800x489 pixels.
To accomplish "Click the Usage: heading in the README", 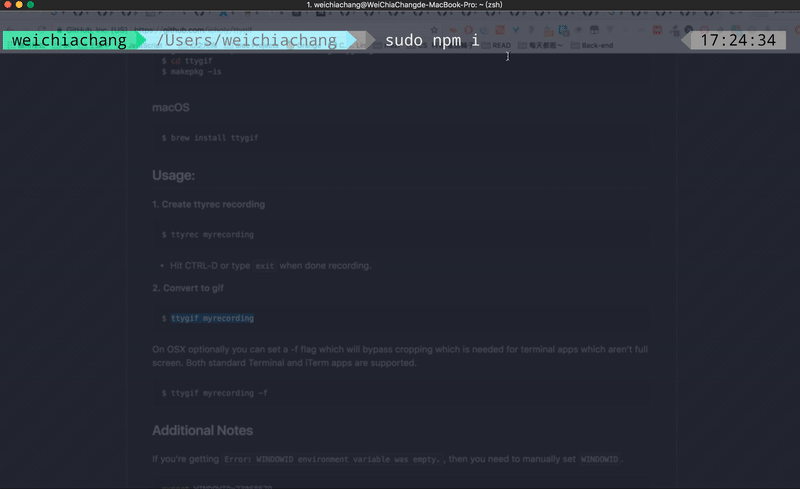I will point(173,176).
